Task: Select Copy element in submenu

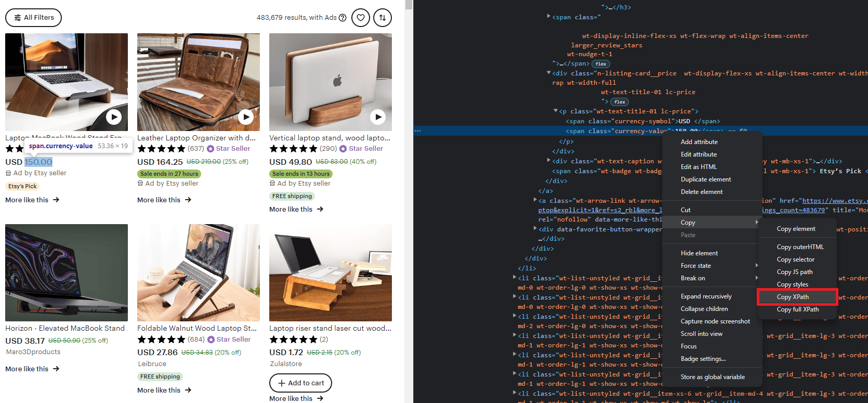Action: point(797,229)
